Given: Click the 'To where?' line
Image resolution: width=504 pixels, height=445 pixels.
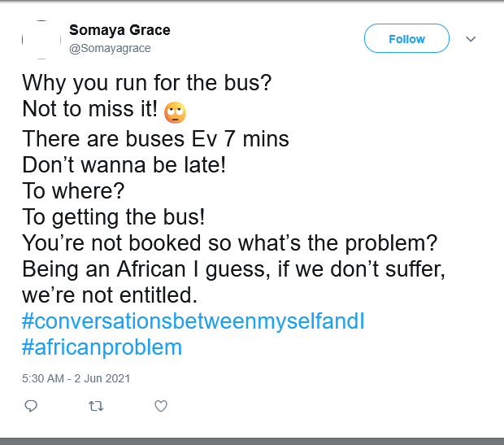Looking at the screenshot, I should point(73,191).
